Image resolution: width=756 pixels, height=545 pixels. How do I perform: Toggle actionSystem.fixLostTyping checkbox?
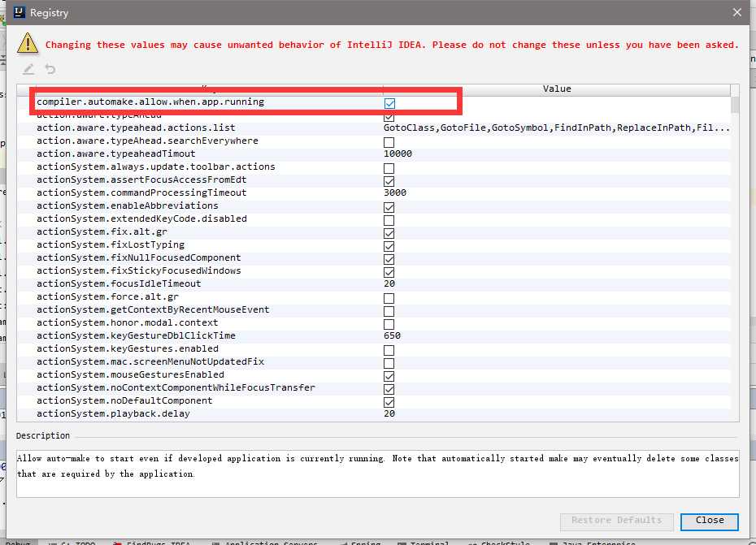click(389, 246)
